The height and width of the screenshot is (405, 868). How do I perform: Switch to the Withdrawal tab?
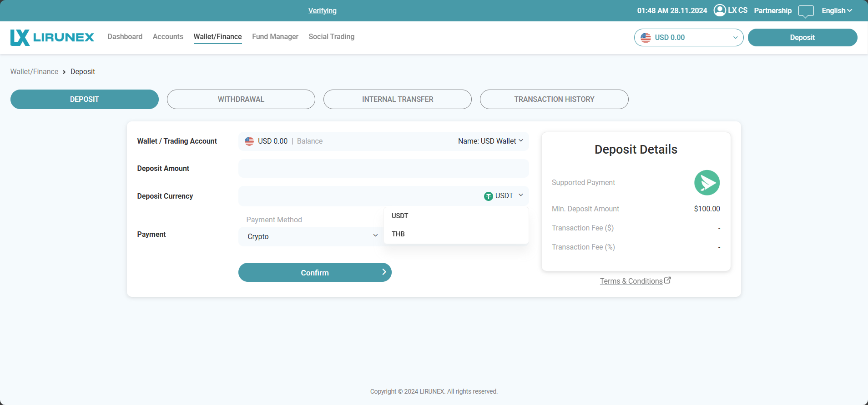point(241,99)
